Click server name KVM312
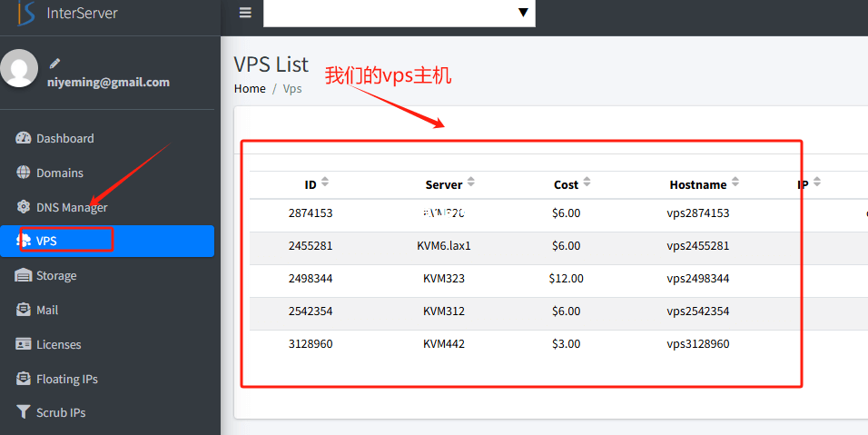This screenshot has width=868, height=435. pyautogui.click(x=444, y=311)
